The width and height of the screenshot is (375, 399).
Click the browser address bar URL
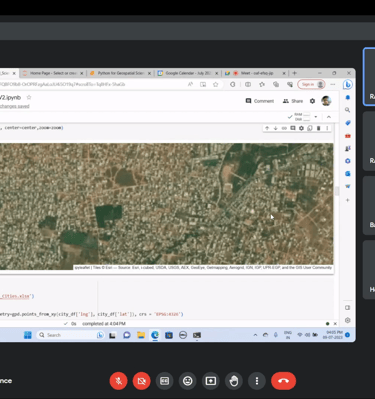click(62, 84)
